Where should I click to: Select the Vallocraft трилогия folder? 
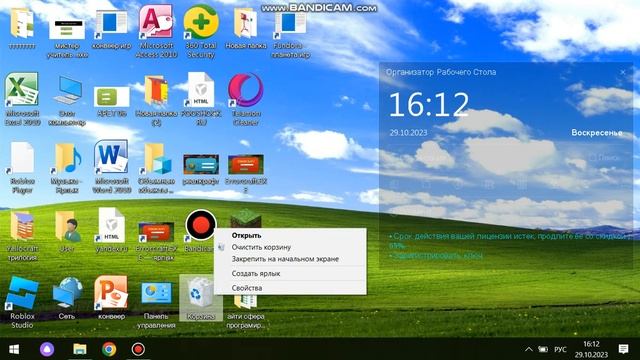pos(22,236)
